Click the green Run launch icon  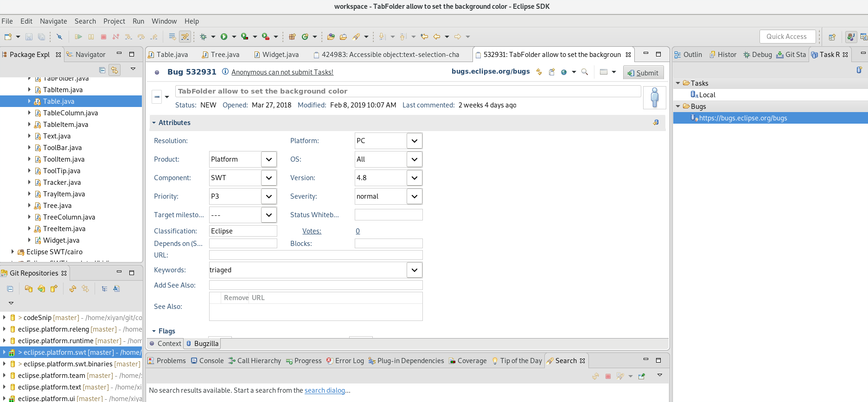pos(224,37)
